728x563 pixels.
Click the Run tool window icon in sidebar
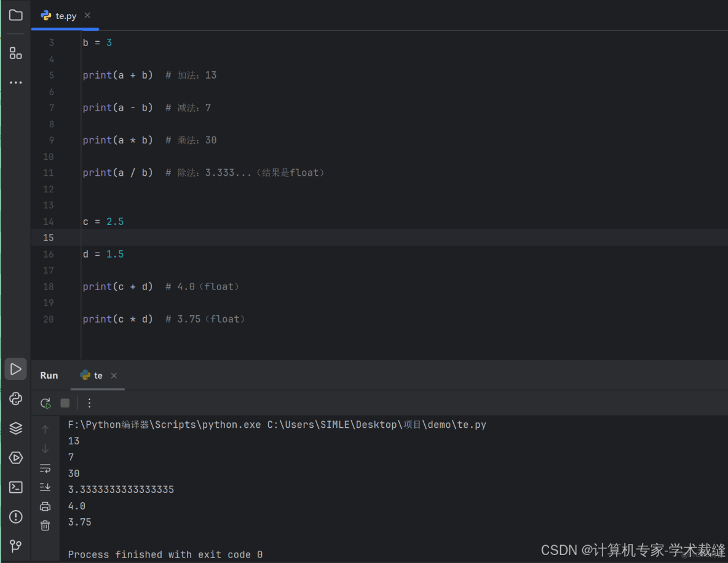tap(16, 369)
